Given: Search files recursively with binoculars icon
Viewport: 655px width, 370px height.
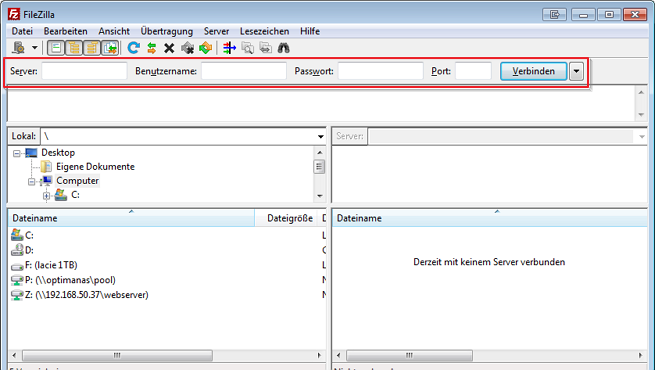Looking at the screenshot, I should pyautogui.click(x=284, y=48).
